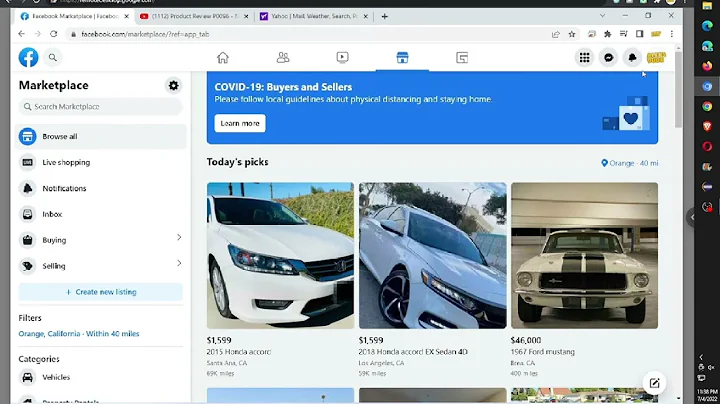Screen dimensions: 720x404
Task: Open the Vehicles category
Action: [x=101, y=377]
